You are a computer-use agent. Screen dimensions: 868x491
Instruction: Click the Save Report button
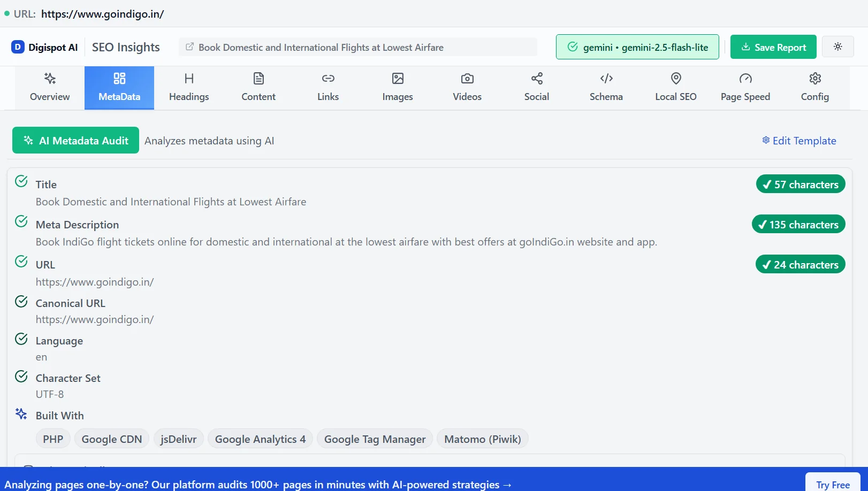[773, 47]
